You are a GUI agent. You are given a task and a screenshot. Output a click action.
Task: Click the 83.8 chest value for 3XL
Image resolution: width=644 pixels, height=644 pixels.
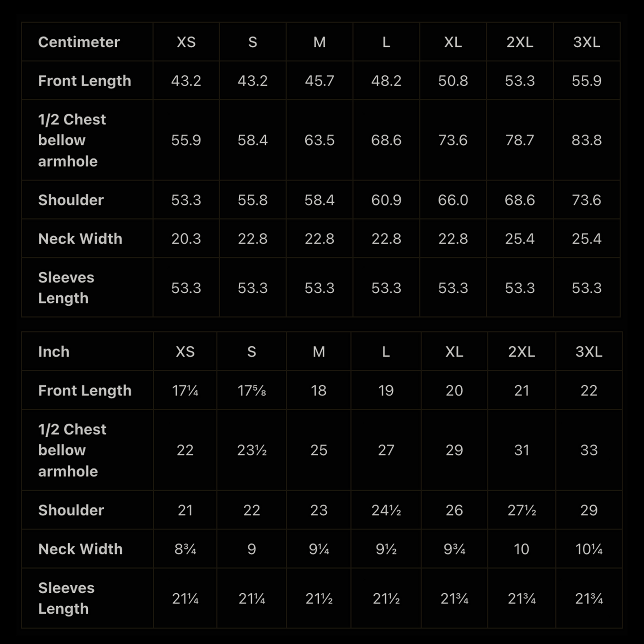(x=587, y=140)
